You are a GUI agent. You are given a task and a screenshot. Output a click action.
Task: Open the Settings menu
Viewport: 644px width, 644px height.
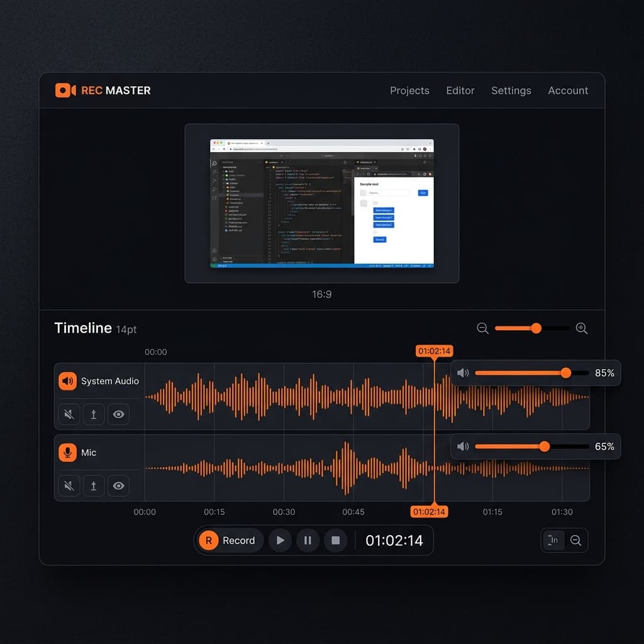click(511, 91)
